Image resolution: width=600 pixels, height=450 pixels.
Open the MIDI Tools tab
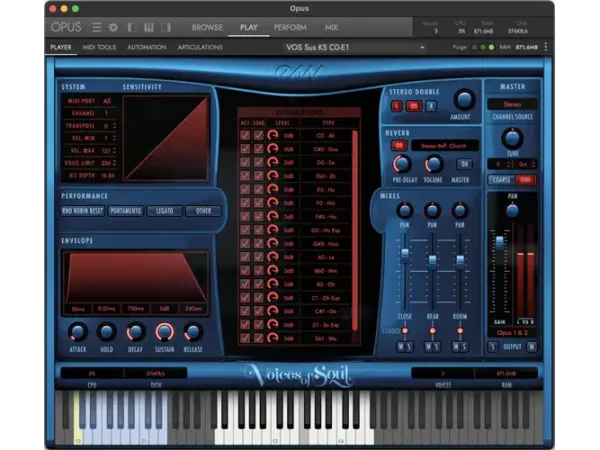pyautogui.click(x=99, y=47)
